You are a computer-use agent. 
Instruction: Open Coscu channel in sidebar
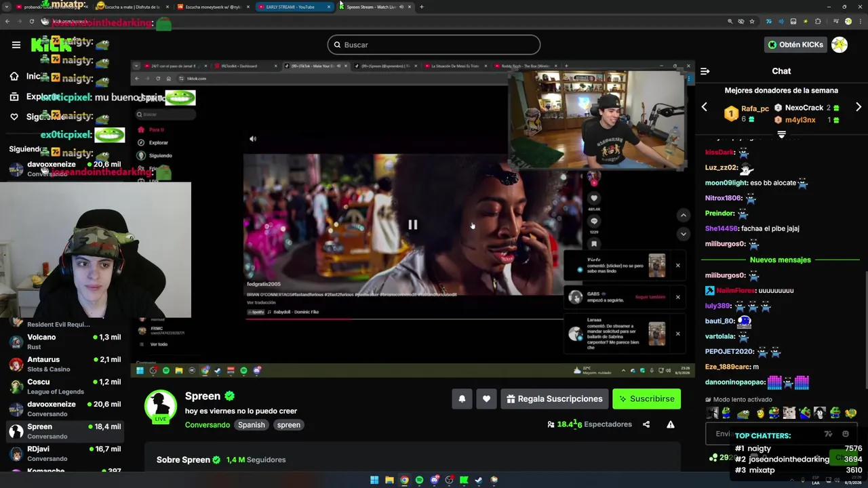click(x=64, y=386)
